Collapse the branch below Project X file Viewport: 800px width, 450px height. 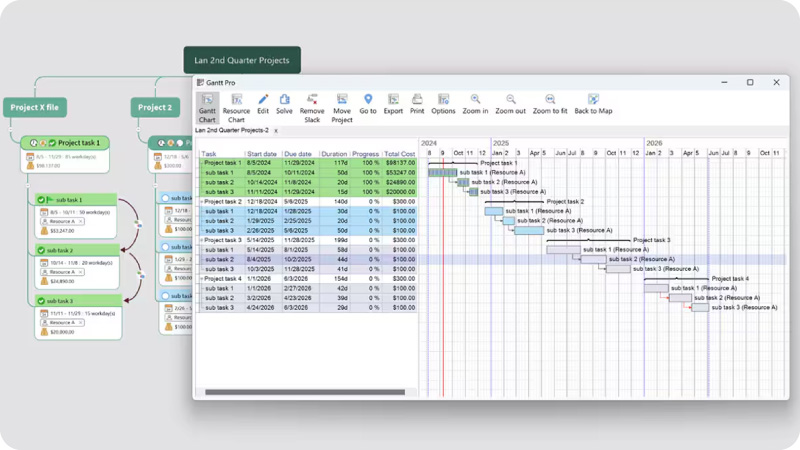pos(10,130)
